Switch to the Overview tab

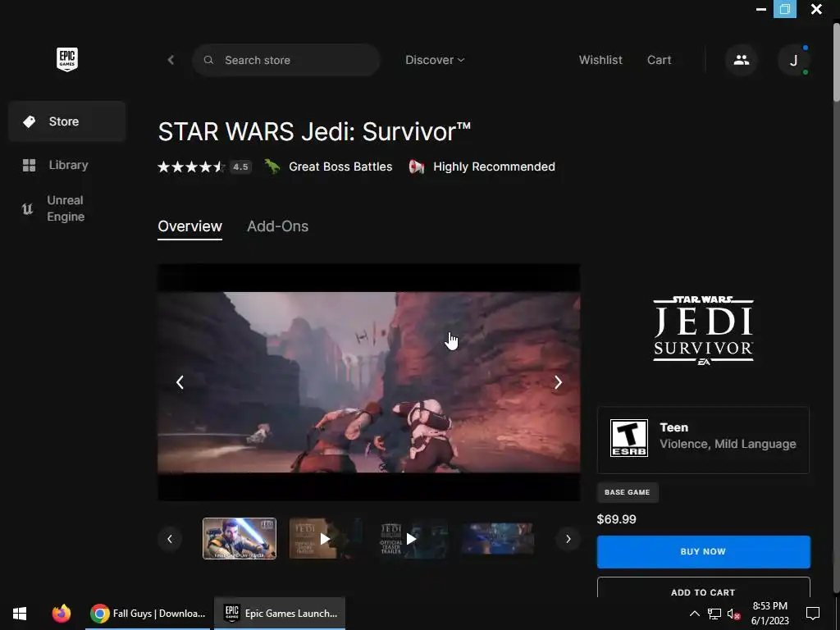click(x=189, y=226)
